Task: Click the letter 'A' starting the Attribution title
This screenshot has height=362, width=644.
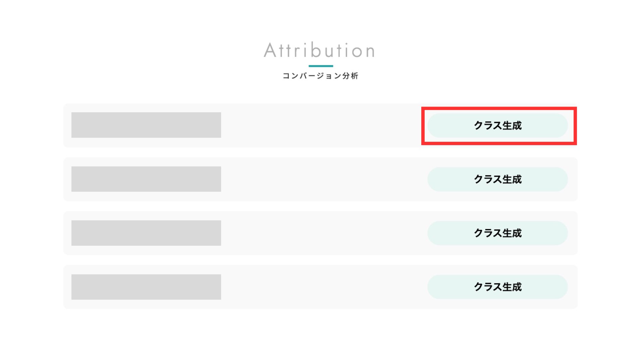Action: (270, 51)
